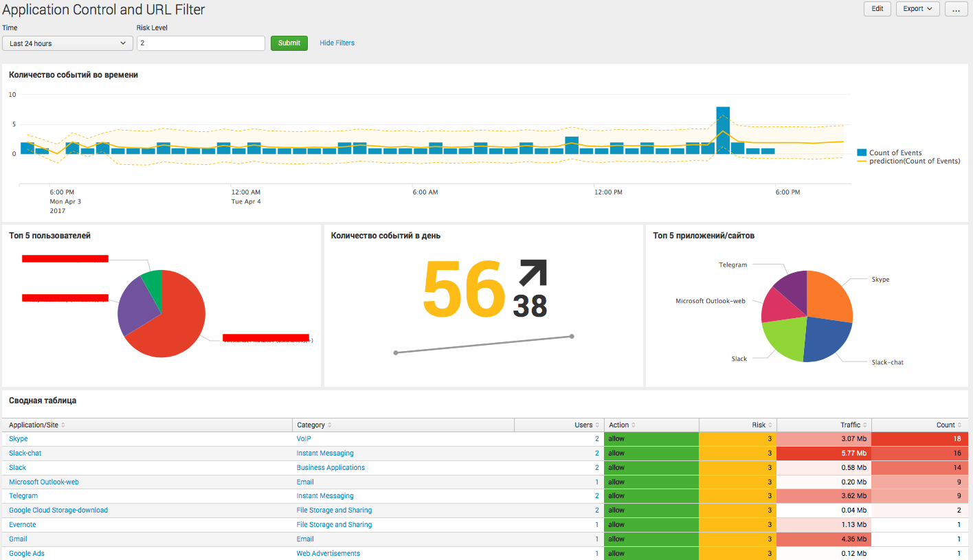
Task: Click the big yellow 56 events value
Action: pos(464,289)
